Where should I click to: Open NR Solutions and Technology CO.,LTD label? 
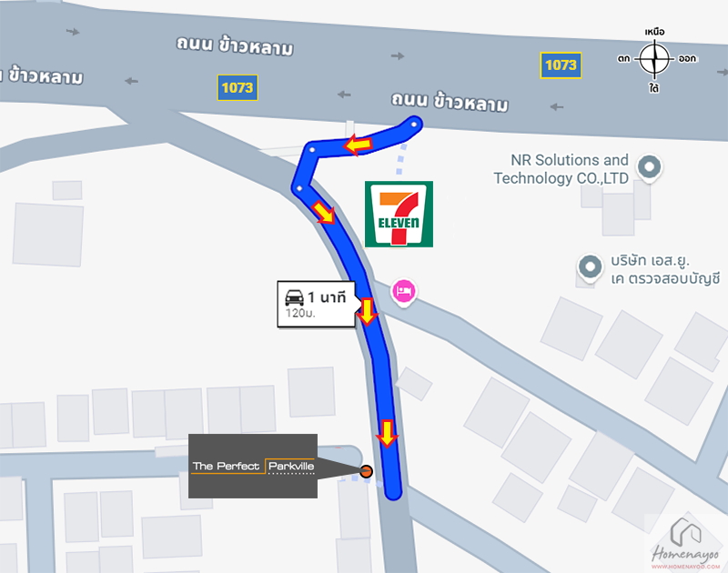tap(561, 169)
